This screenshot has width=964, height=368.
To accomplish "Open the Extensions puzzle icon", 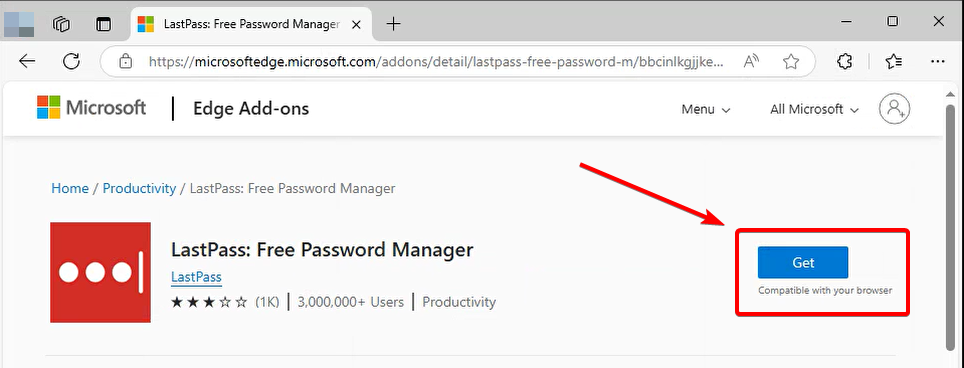I will click(845, 61).
